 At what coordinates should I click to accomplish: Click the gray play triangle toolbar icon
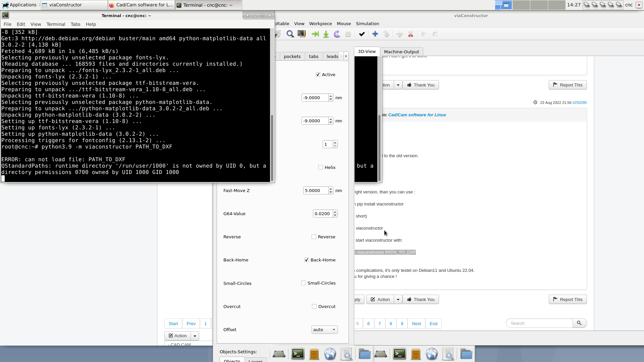pyautogui.click(x=424, y=34)
